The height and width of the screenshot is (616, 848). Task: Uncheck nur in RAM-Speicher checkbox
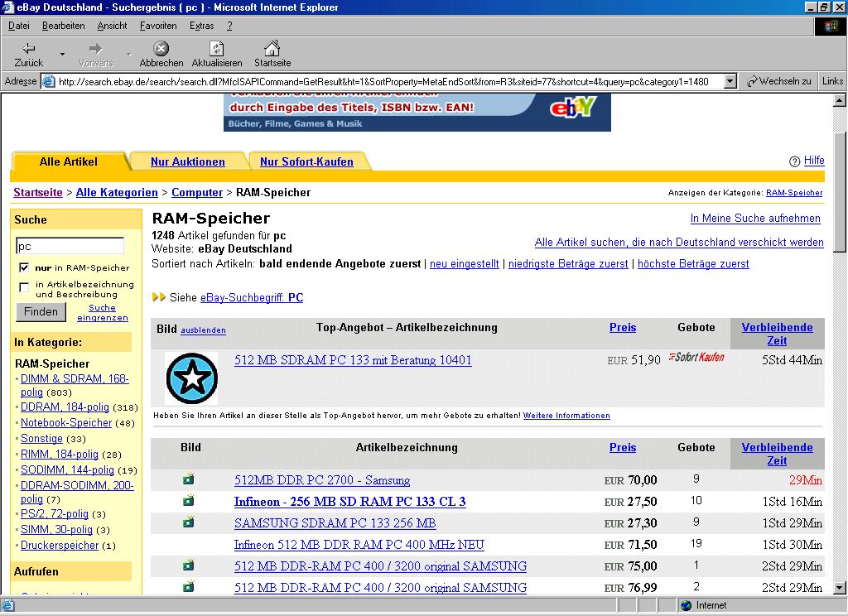point(24,267)
